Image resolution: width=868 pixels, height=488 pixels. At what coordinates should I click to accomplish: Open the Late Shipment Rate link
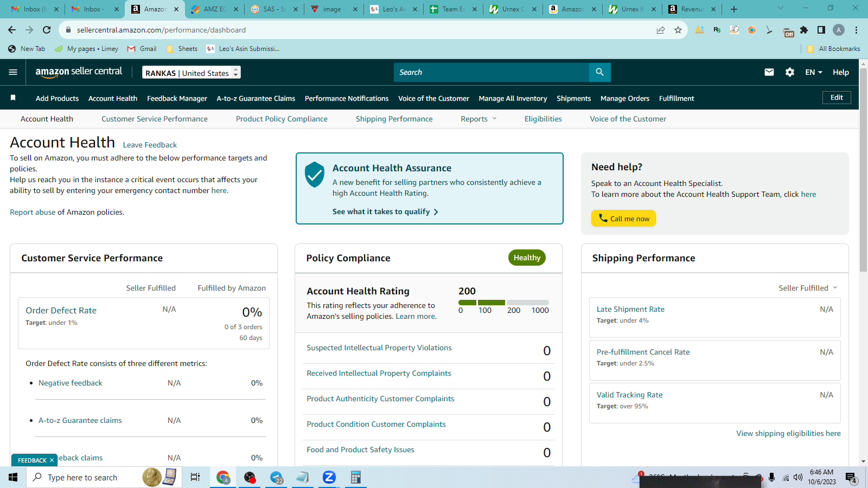[x=630, y=309]
